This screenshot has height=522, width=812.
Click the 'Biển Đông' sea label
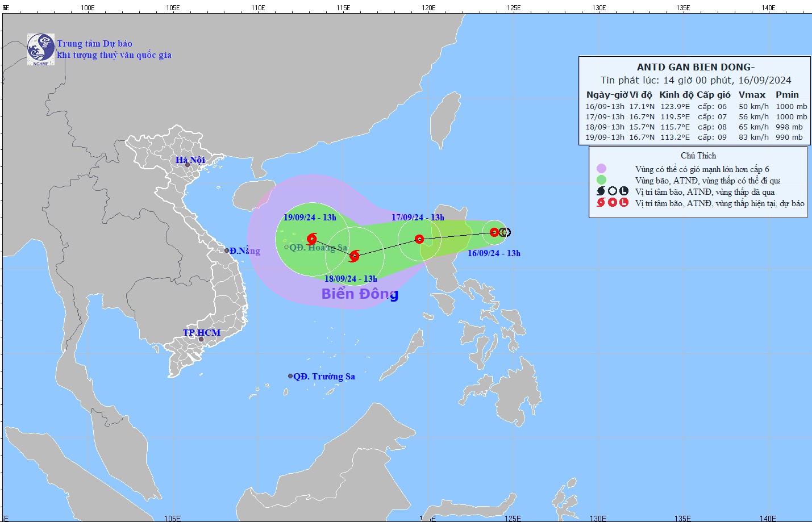click(360, 294)
